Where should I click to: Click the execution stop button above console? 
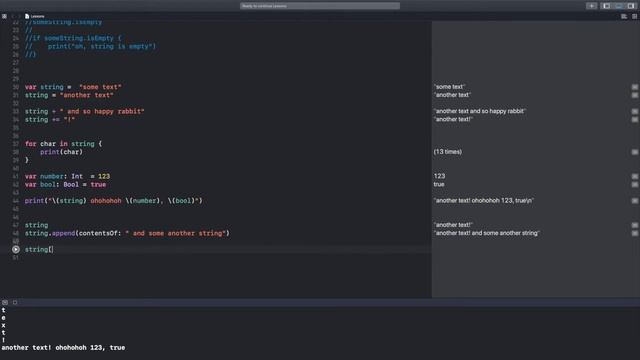point(15,302)
